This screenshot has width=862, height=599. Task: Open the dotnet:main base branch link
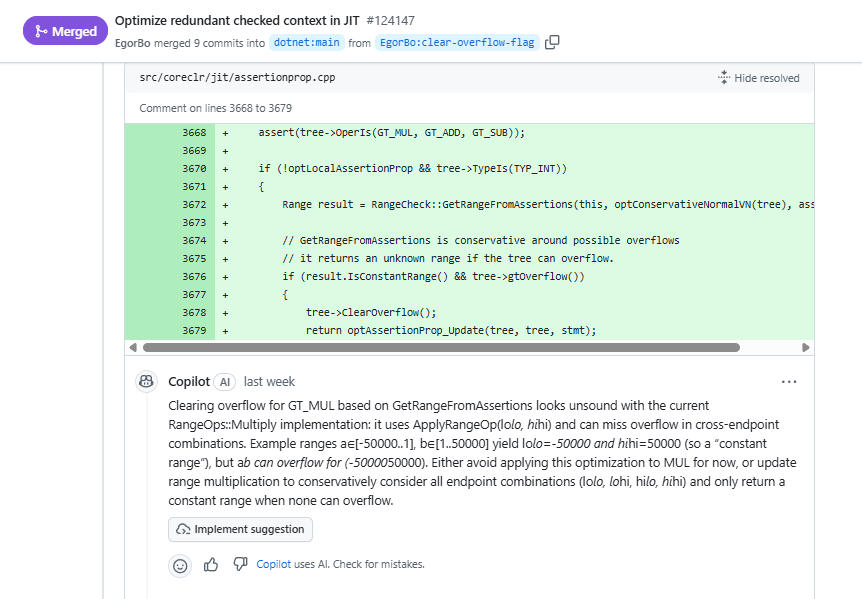click(x=306, y=42)
